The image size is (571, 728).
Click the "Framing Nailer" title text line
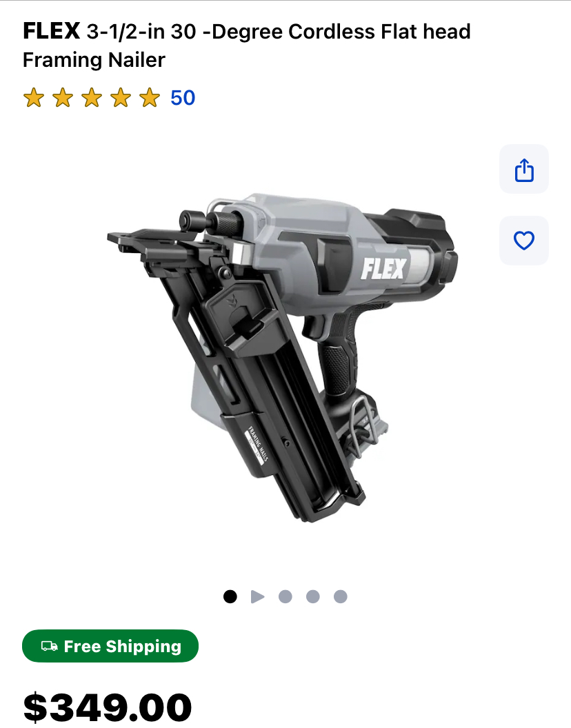pos(94,60)
